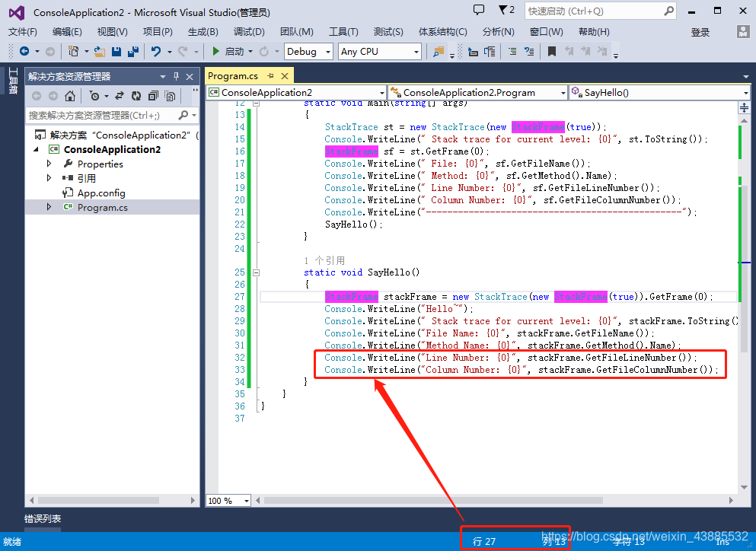Click the split editor icon above scrollbar

[744, 107]
